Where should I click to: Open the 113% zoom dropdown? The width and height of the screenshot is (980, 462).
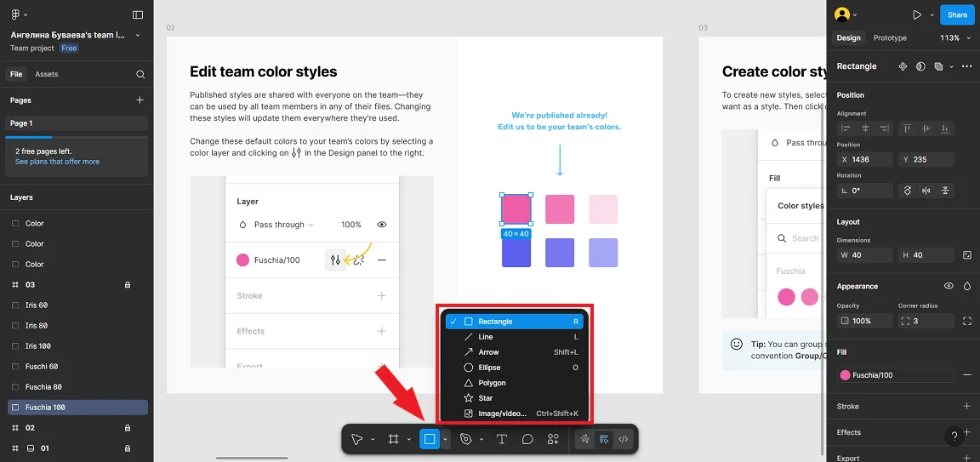[x=954, y=38]
